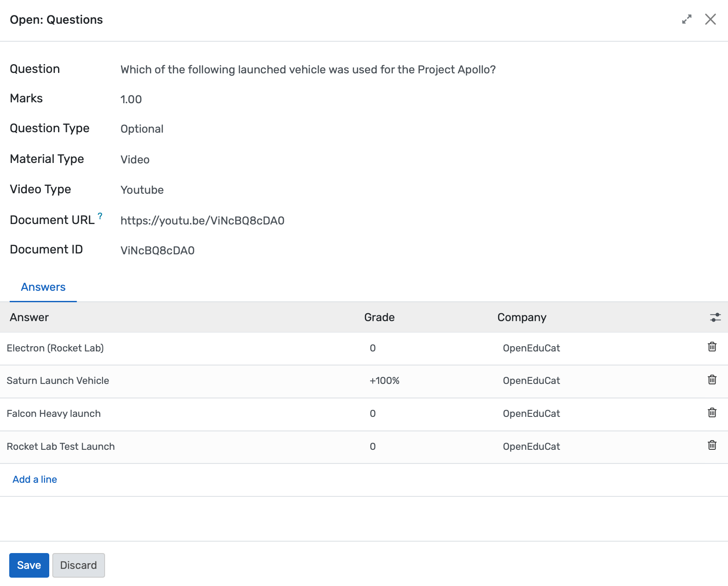This screenshot has width=728, height=586.
Task: Open the optional columns selector
Action: 715,317
